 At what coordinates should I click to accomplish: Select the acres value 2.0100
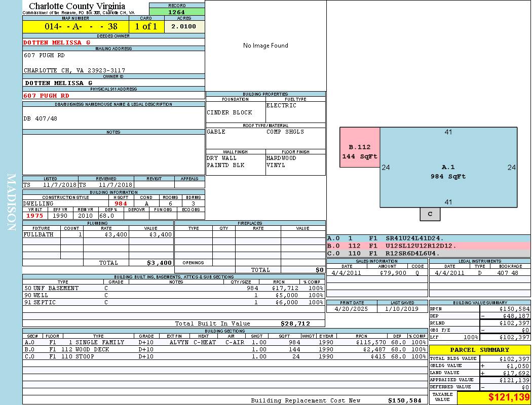184,27
